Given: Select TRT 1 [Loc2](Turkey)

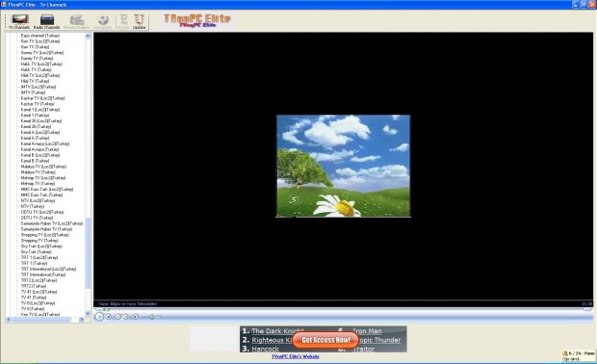Looking at the screenshot, I should (x=39, y=258).
